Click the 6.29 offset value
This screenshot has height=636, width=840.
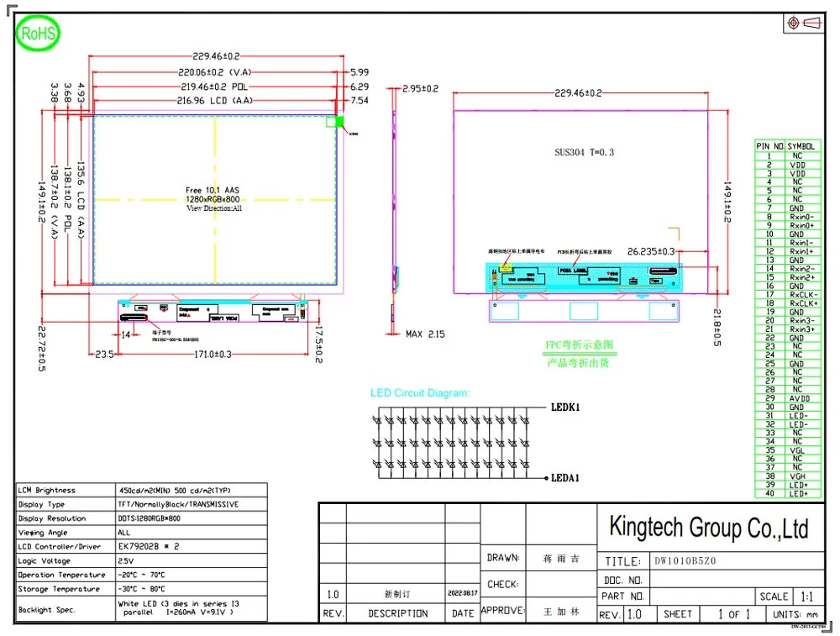[360, 87]
